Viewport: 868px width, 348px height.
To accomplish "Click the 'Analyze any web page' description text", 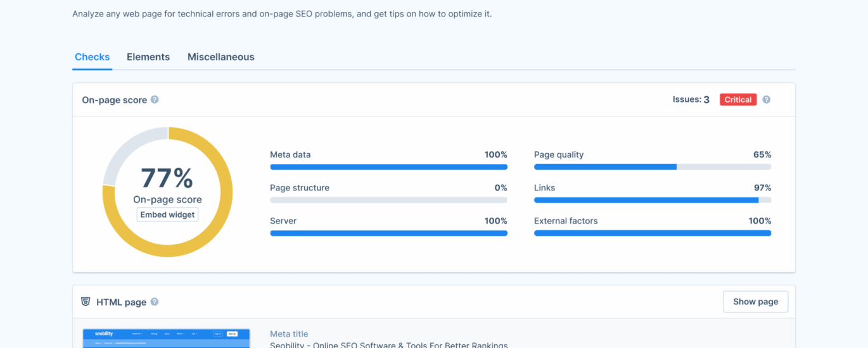I will (x=282, y=14).
